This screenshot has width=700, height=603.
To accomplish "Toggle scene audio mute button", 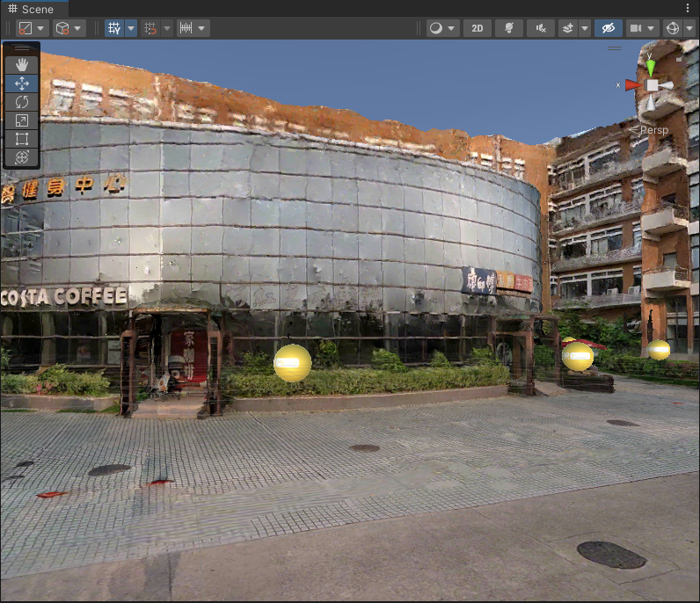I will 540,28.
